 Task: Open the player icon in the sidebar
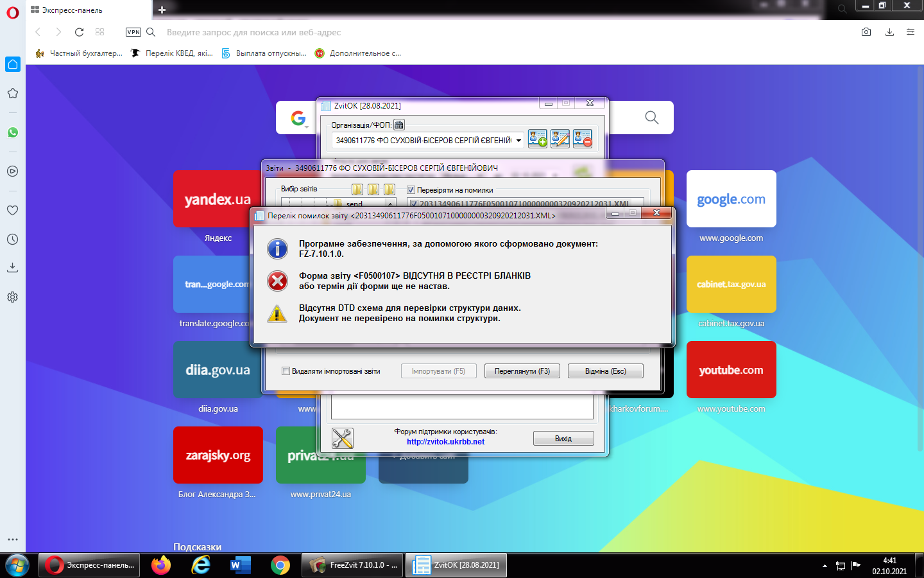13,171
